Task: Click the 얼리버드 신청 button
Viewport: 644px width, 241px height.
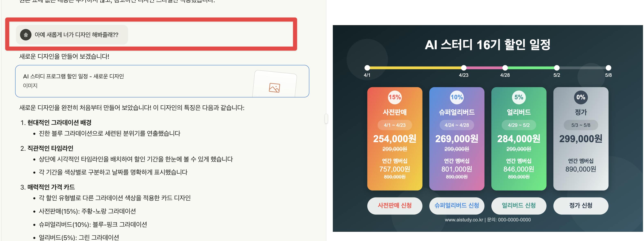Action: click(x=519, y=206)
